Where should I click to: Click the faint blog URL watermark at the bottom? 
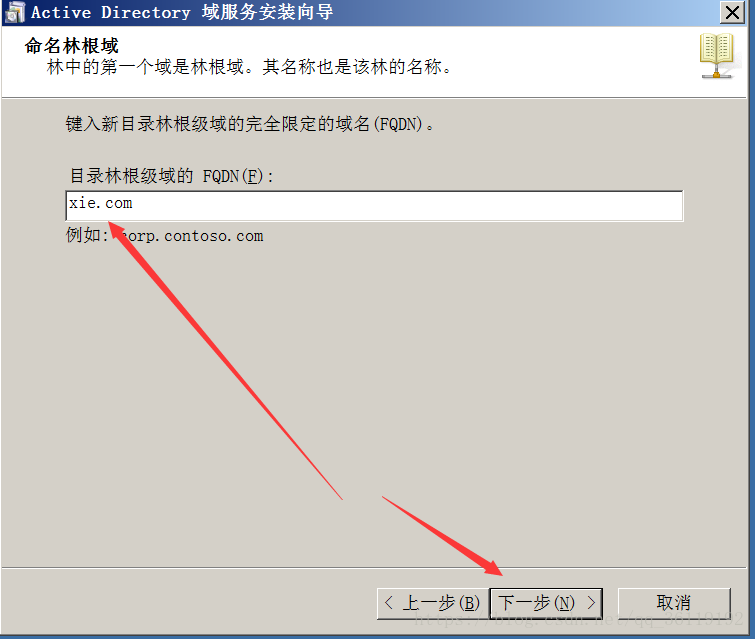tap(579, 618)
